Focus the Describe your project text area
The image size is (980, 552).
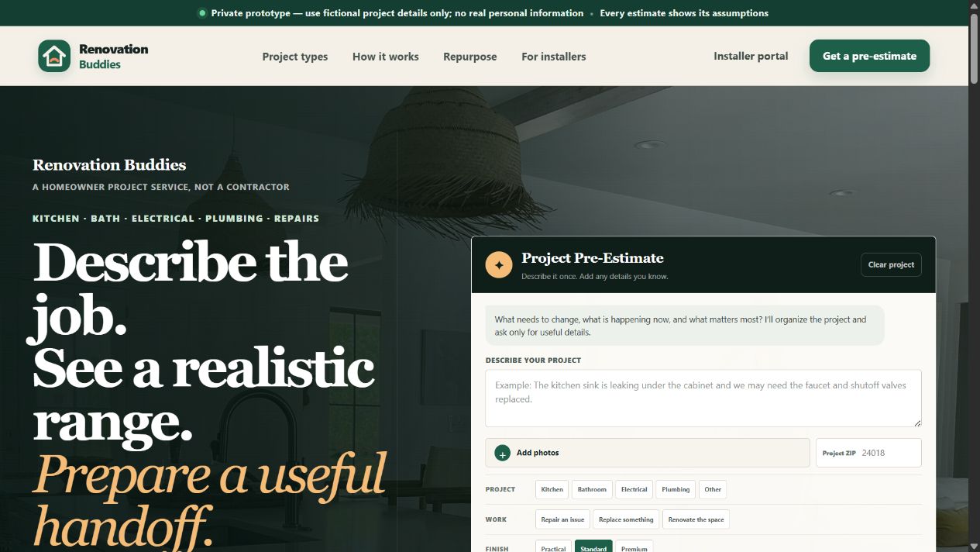[703, 398]
